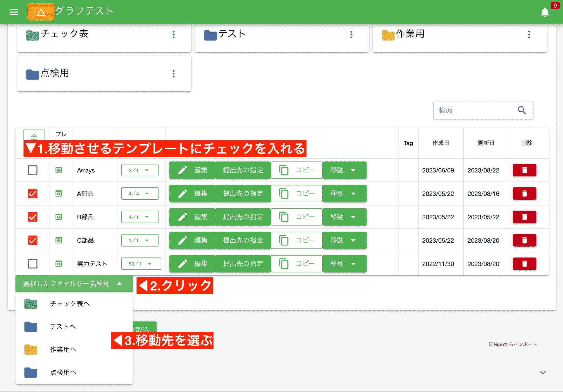Open the 作業用 folder options menu
Image resolution: width=563 pixels, height=392 pixels.
coord(529,35)
